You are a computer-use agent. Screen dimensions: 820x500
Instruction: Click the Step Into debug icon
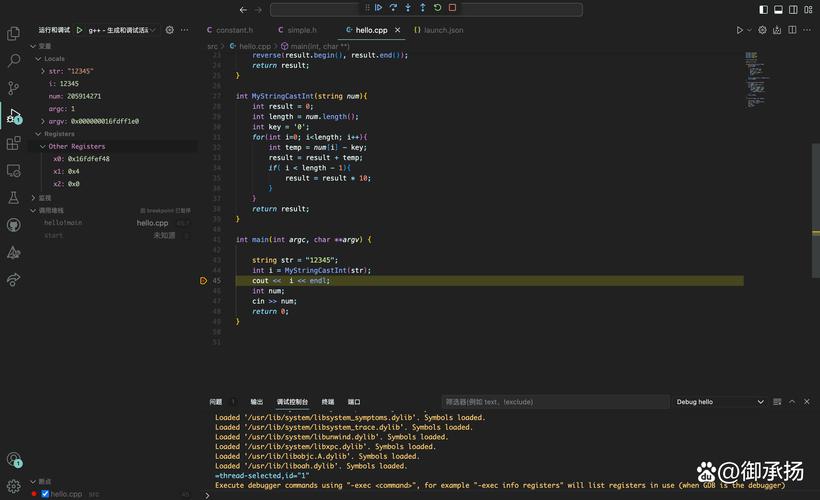click(408, 8)
